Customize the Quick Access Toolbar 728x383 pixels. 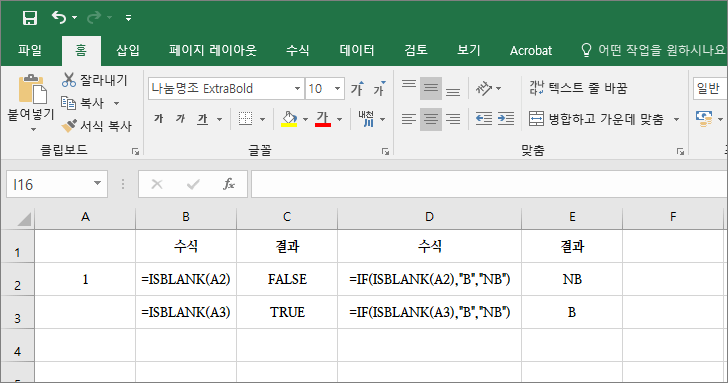point(129,18)
